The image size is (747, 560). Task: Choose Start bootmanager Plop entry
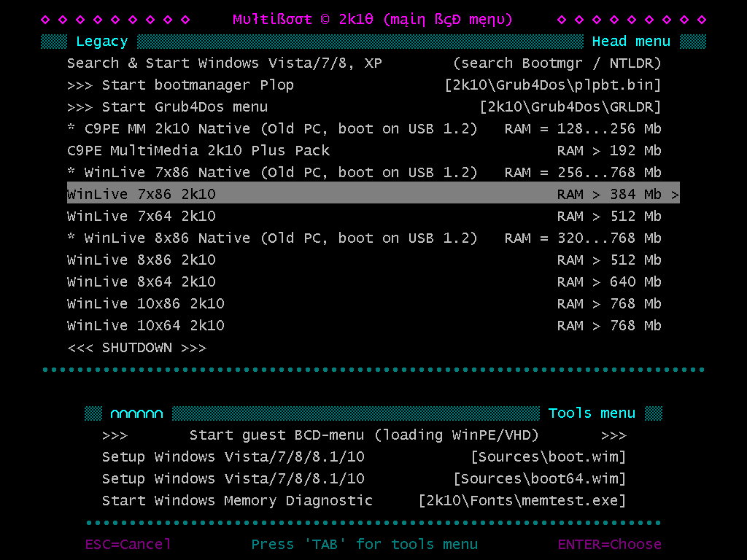coord(365,85)
